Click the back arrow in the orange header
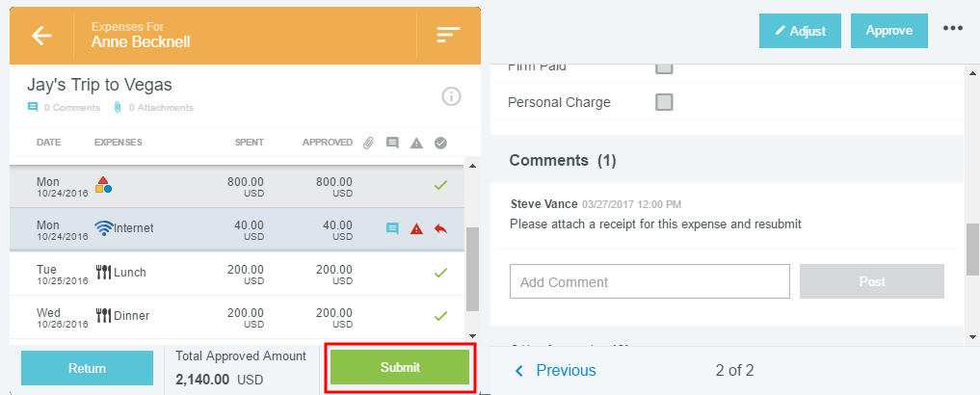The width and height of the screenshot is (980, 395). coord(40,36)
